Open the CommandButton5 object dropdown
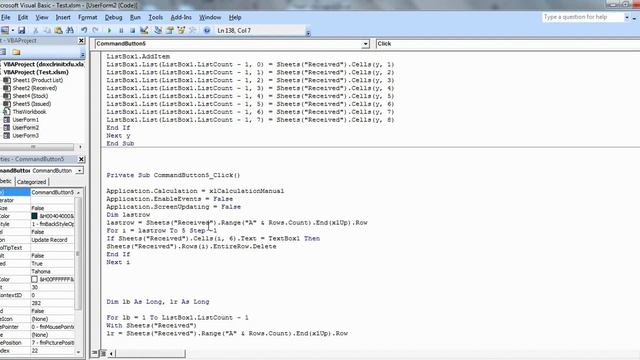 365,44
